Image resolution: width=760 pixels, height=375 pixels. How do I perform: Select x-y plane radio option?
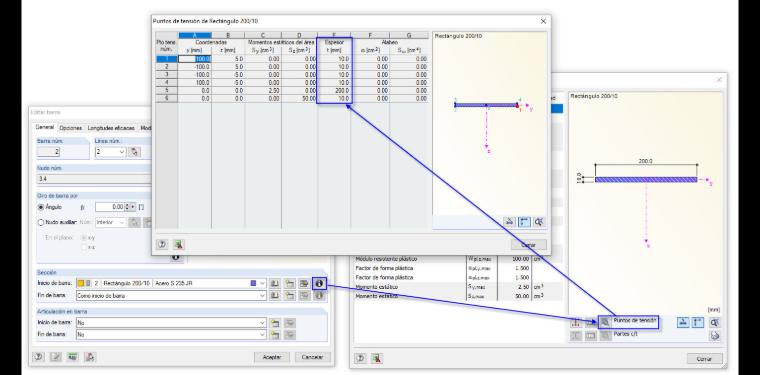85,238
